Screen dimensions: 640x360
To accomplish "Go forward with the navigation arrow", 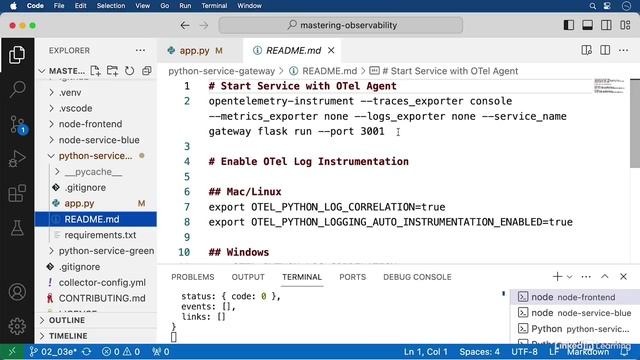I will [204, 25].
